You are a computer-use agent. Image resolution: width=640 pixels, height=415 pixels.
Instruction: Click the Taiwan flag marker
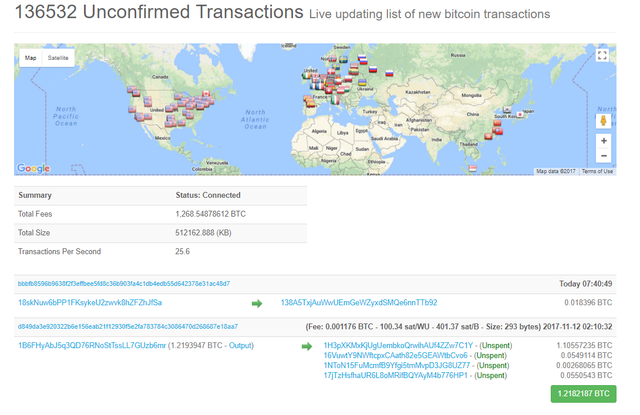[499, 131]
